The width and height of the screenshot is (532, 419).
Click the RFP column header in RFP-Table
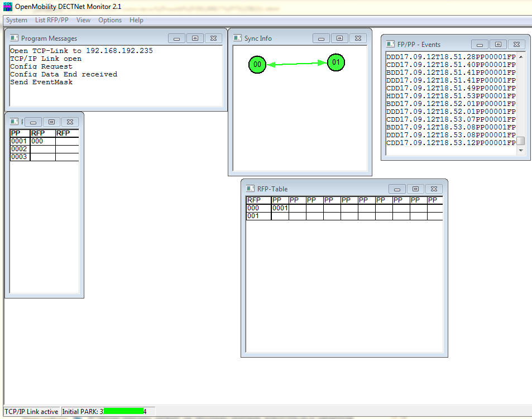tap(258, 200)
